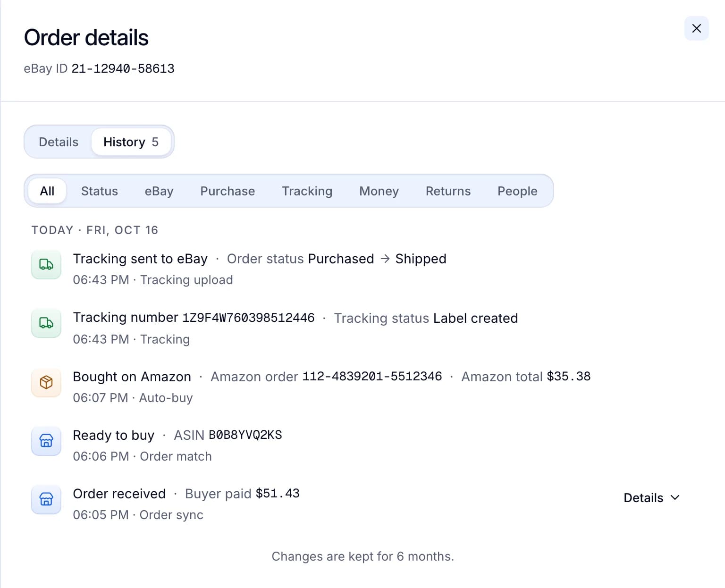Filter history by Returns

click(448, 191)
